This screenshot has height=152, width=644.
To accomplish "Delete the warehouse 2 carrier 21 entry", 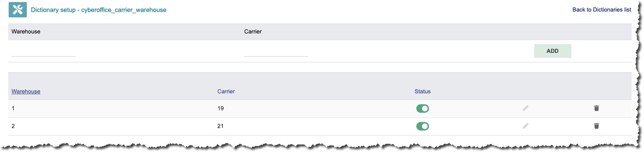I will 596,126.
